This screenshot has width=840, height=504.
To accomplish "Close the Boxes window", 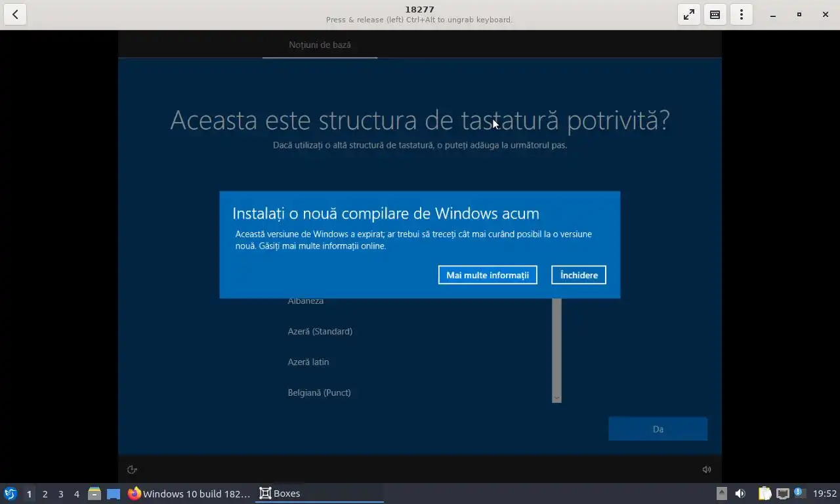I will [826, 14].
